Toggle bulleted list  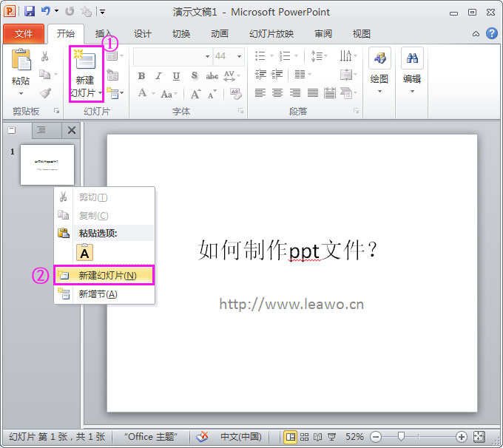[260, 56]
